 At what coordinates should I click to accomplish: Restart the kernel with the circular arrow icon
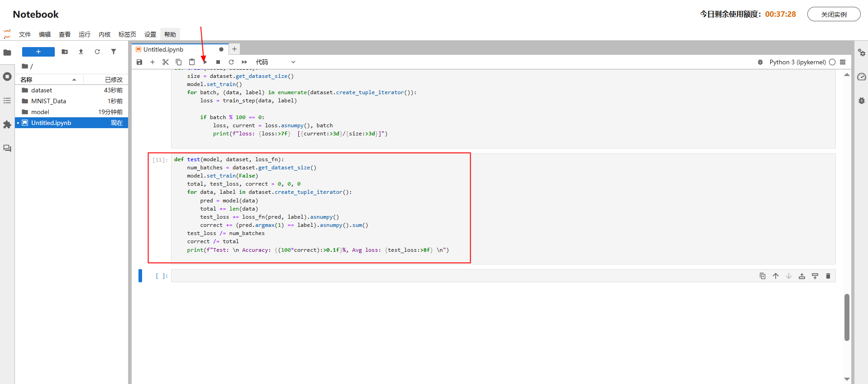(x=231, y=62)
